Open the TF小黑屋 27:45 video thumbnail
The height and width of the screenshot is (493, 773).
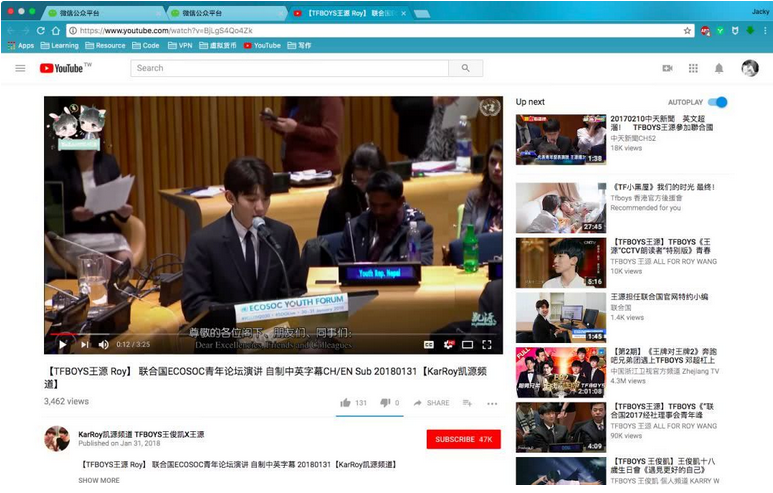tap(561, 208)
